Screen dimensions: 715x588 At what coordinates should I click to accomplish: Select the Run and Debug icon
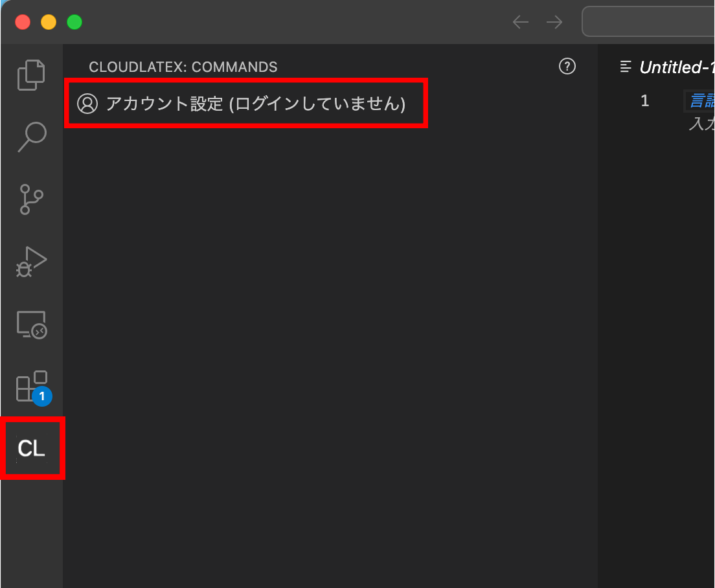31,261
